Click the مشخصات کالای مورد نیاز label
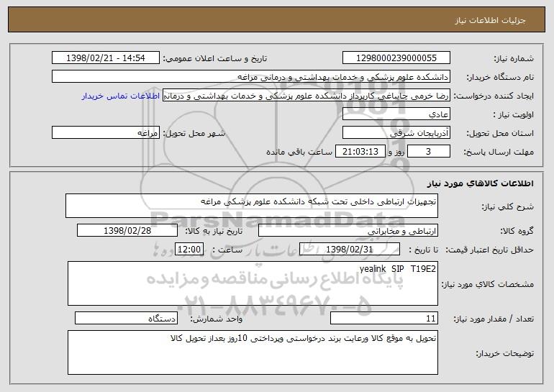Viewport: 554px width, 392px height. (x=488, y=284)
